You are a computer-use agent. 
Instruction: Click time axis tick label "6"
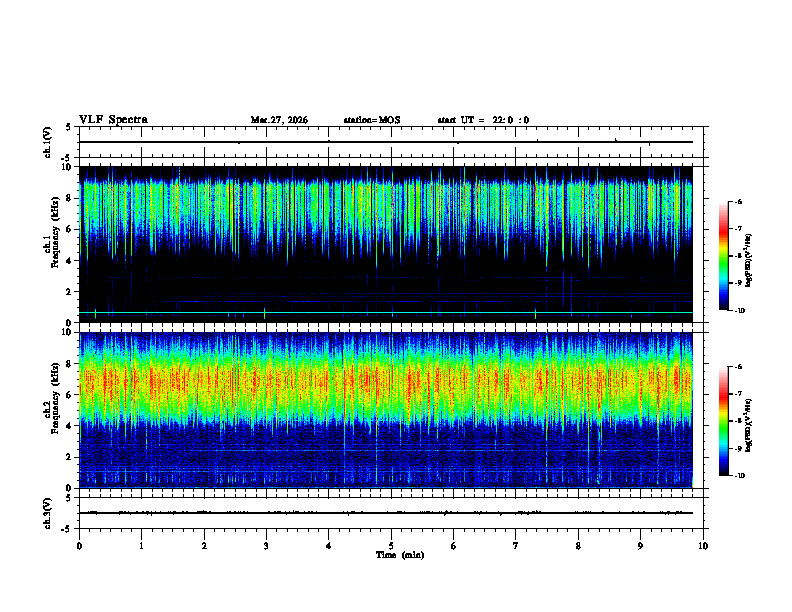pyautogui.click(x=453, y=546)
